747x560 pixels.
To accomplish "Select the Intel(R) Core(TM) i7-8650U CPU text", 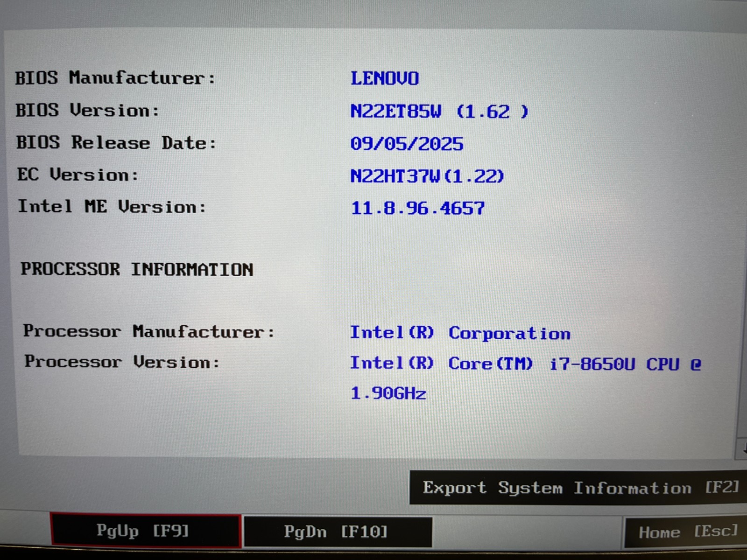I will coord(526,364).
